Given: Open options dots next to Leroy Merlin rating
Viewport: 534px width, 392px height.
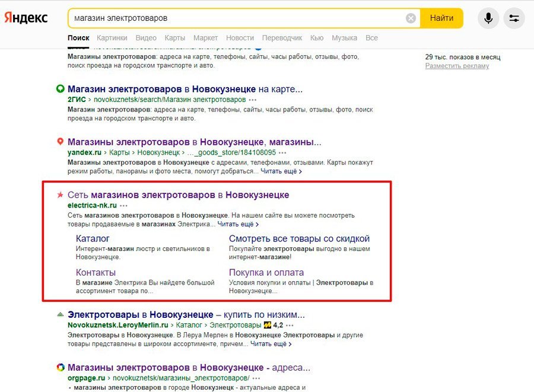Looking at the screenshot, I should 290,326.
